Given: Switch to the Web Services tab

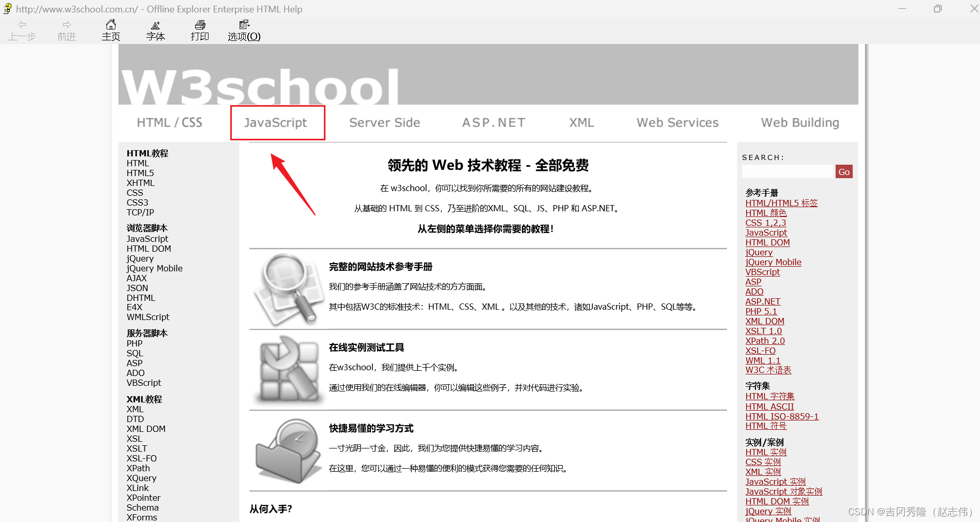Looking at the screenshot, I should pyautogui.click(x=677, y=123).
